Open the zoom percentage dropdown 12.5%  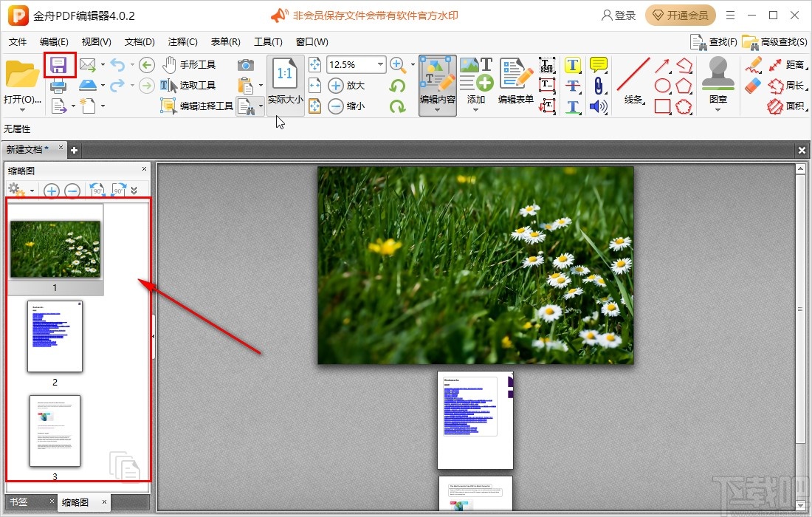[x=381, y=64]
